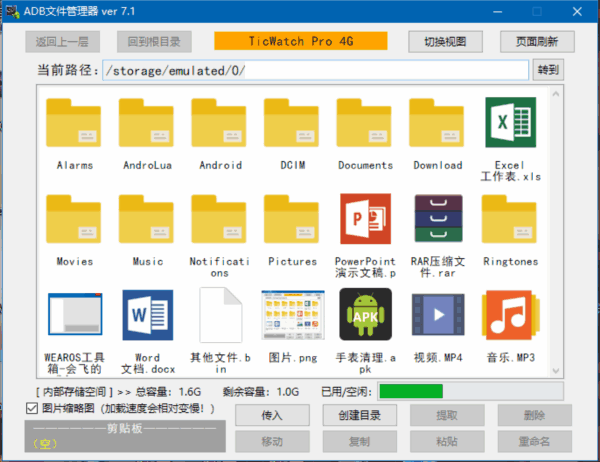This screenshot has height=462, width=600.
Task: Click the TicWatch Pro 4G device label
Action: (300, 42)
